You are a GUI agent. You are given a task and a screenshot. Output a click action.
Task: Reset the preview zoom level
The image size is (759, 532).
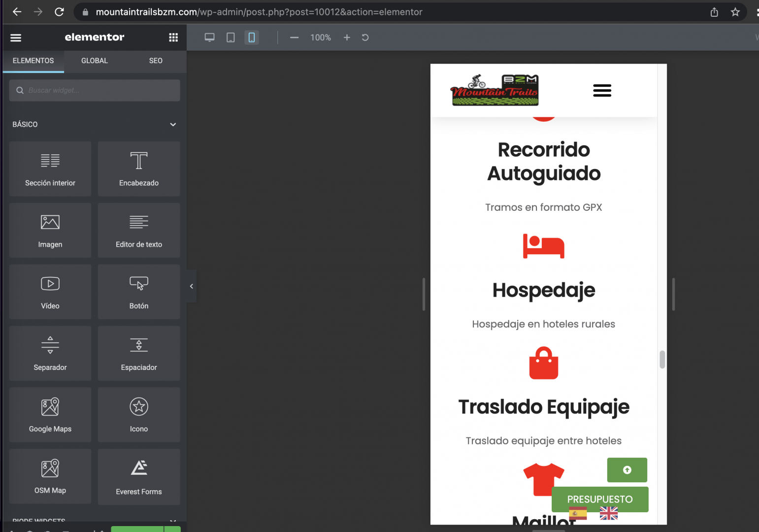365,37
